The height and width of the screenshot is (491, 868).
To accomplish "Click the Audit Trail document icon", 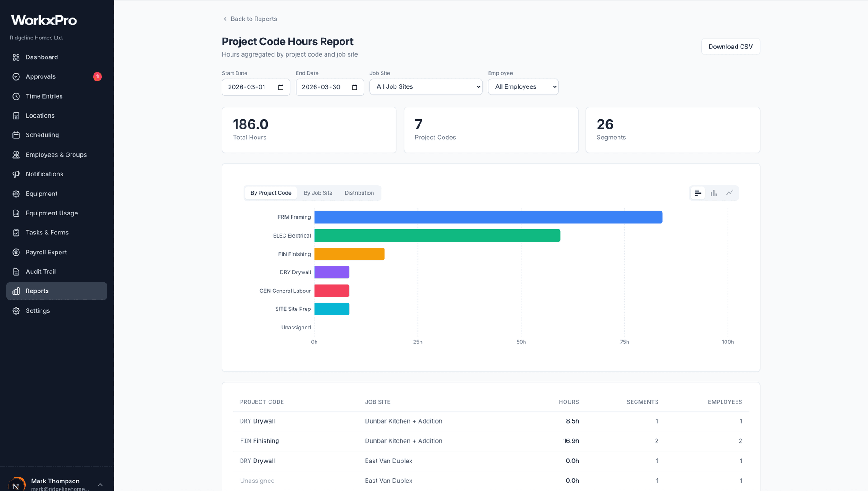I will [x=16, y=272].
